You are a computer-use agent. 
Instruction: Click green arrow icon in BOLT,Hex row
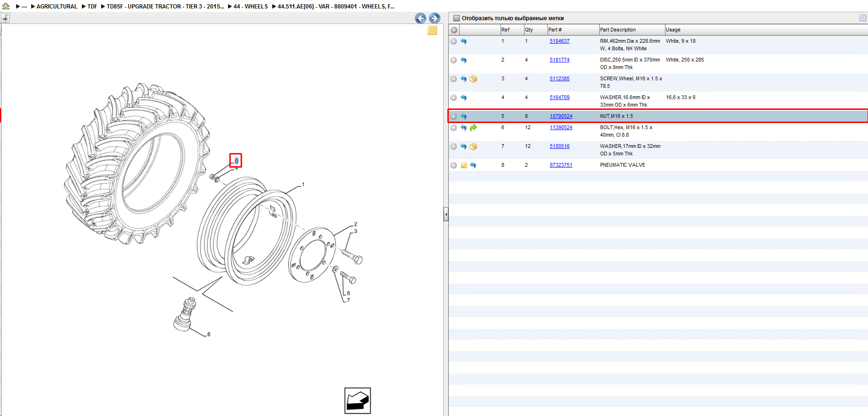[473, 128]
